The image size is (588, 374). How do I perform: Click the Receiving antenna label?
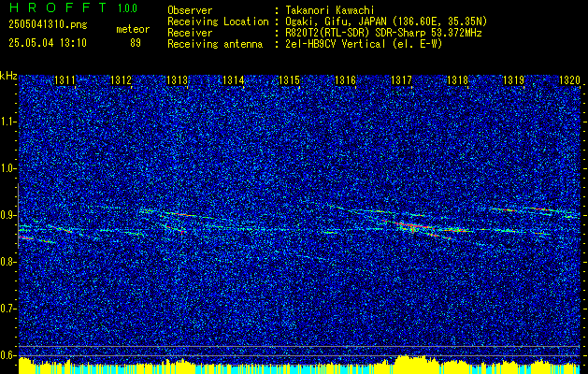(x=215, y=44)
